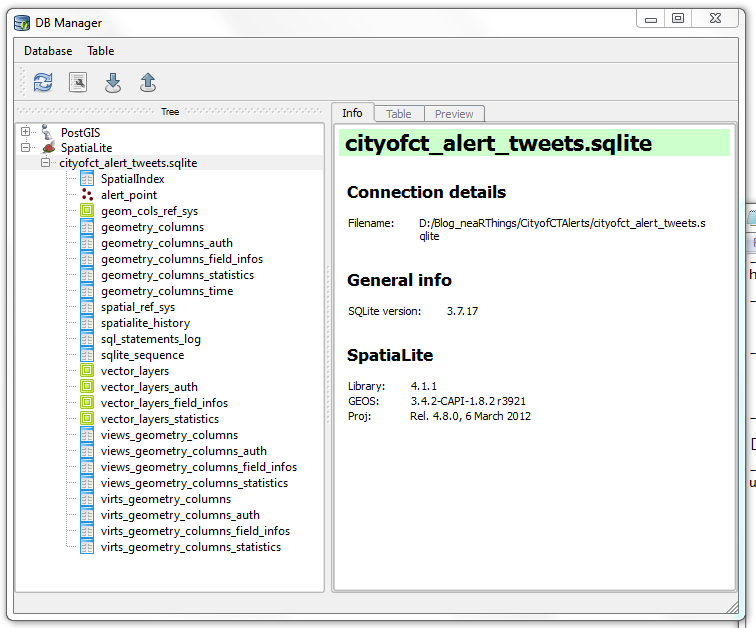
Task: Click the spatialite_history table icon
Action: 87,322
